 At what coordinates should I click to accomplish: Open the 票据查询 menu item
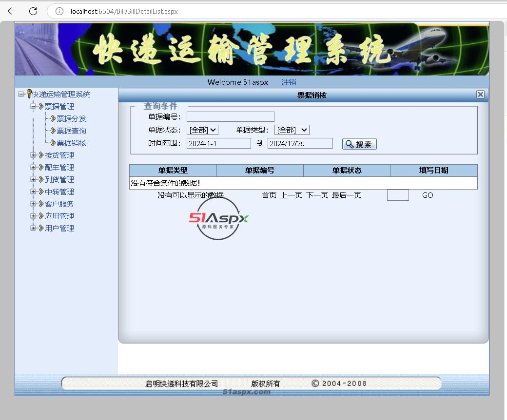pyautogui.click(x=72, y=131)
